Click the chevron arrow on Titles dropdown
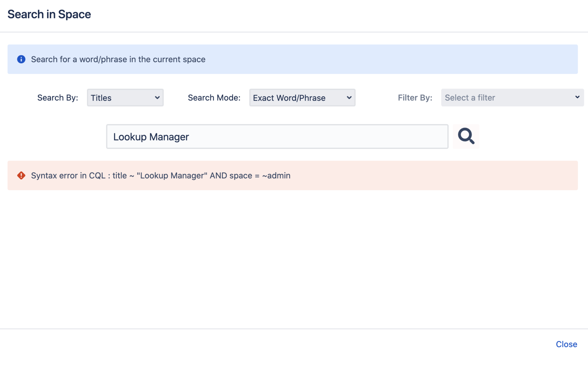The height and width of the screenshot is (378, 588). click(157, 98)
